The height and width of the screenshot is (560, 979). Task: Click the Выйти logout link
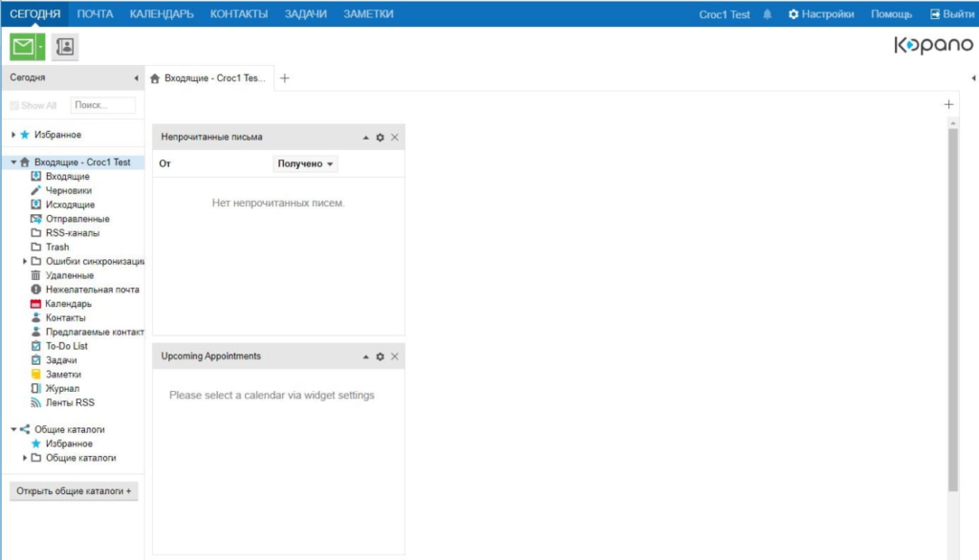click(x=951, y=14)
